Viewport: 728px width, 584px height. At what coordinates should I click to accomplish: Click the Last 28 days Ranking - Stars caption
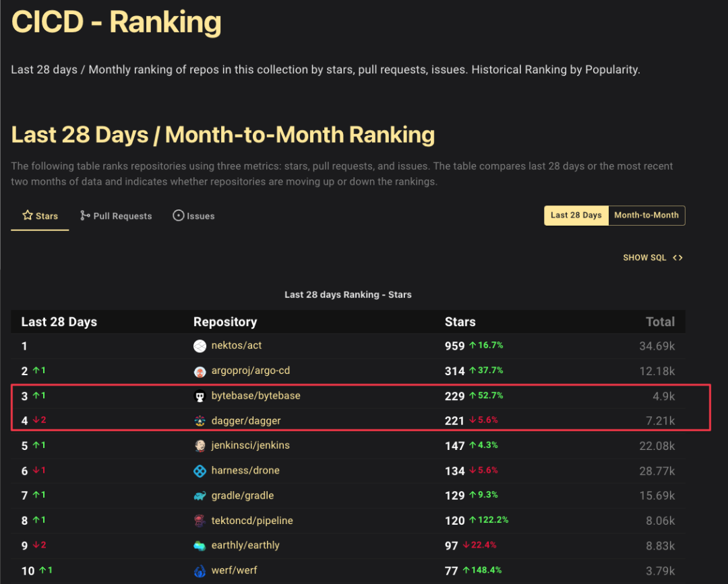(x=348, y=294)
